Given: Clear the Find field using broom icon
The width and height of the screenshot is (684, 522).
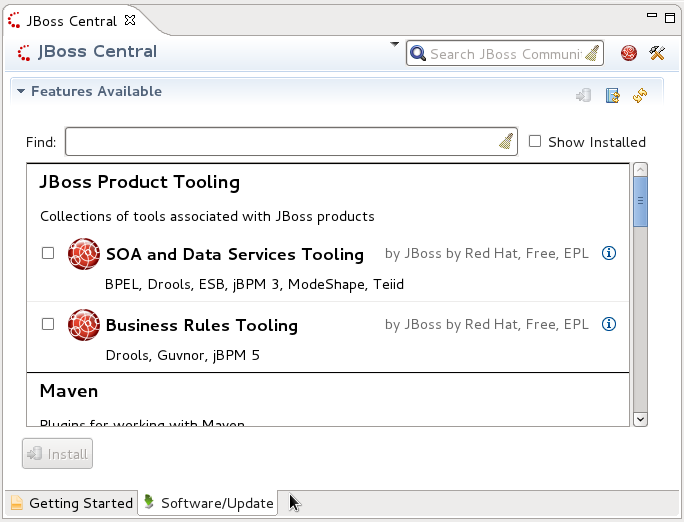Looking at the screenshot, I should (506, 142).
